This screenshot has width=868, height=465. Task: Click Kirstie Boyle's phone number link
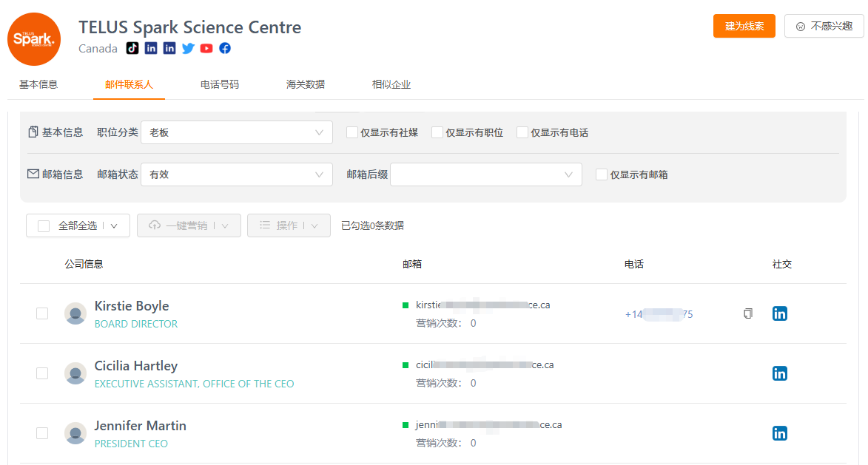(x=659, y=314)
